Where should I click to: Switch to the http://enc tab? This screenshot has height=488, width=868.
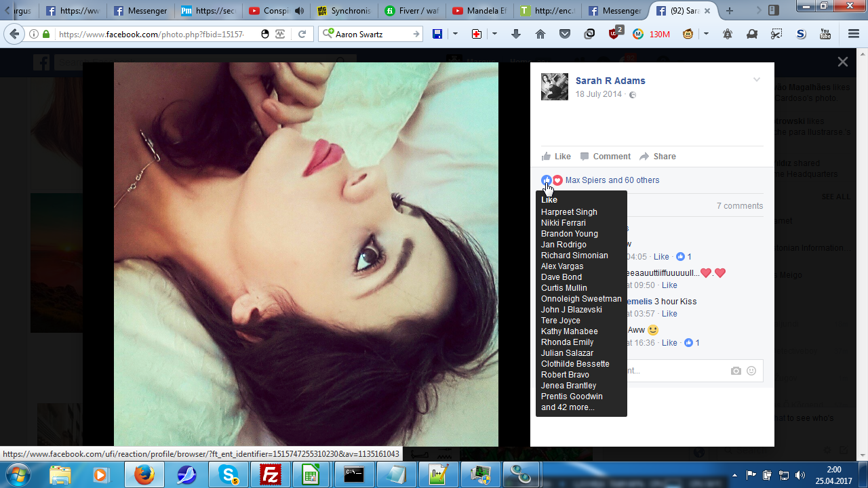[546, 11]
